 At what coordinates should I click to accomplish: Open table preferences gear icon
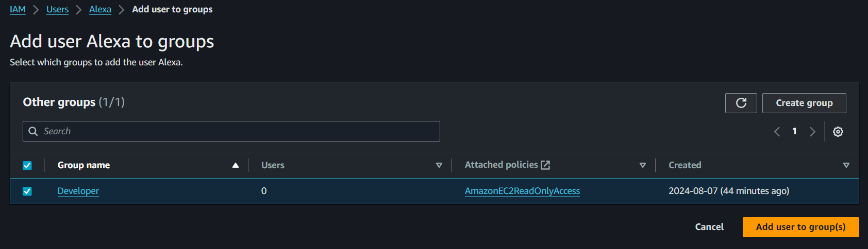[x=838, y=132]
